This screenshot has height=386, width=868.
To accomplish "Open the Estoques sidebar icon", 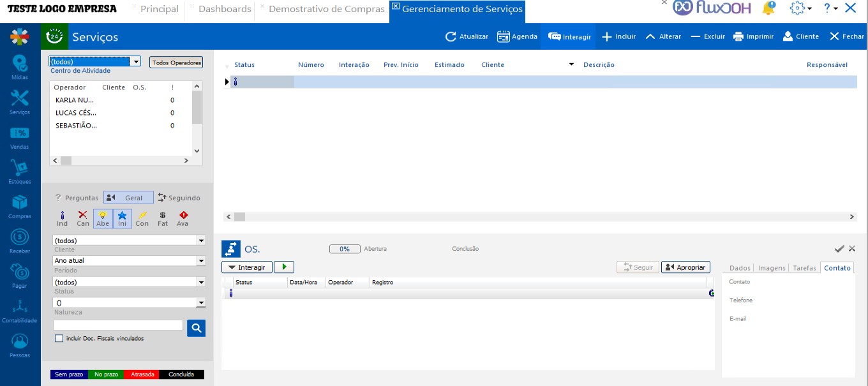I will pyautogui.click(x=20, y=172).
